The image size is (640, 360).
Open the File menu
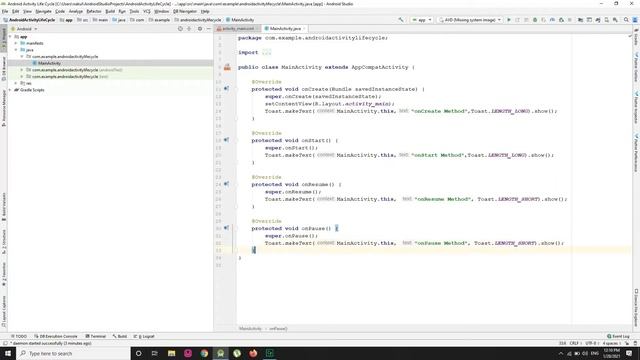5,11
